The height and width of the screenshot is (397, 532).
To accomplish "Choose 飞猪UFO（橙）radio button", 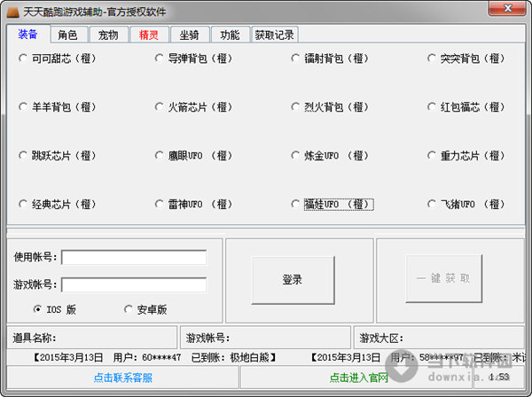I will (x=433, y=205).
